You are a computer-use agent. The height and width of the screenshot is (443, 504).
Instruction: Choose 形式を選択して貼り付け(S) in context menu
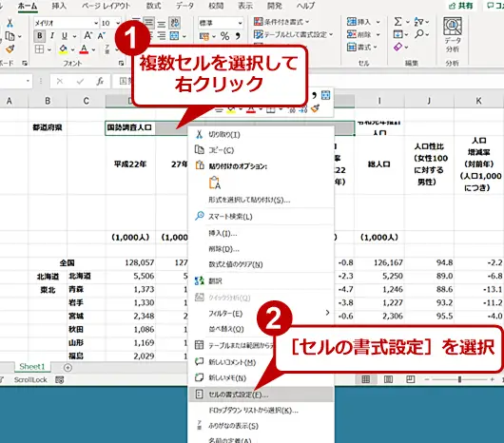click(261, 200)
